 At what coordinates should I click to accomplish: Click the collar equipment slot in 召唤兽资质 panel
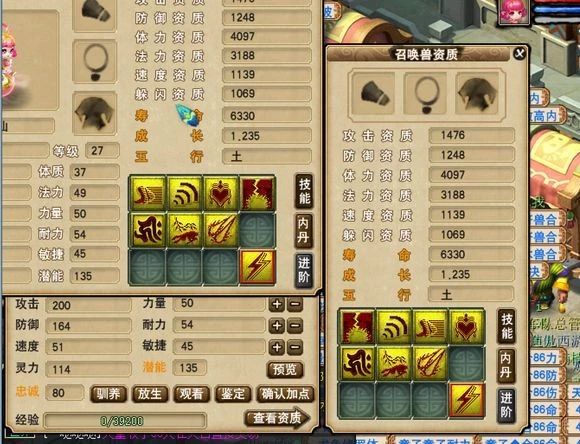click(x=426, y=93)
